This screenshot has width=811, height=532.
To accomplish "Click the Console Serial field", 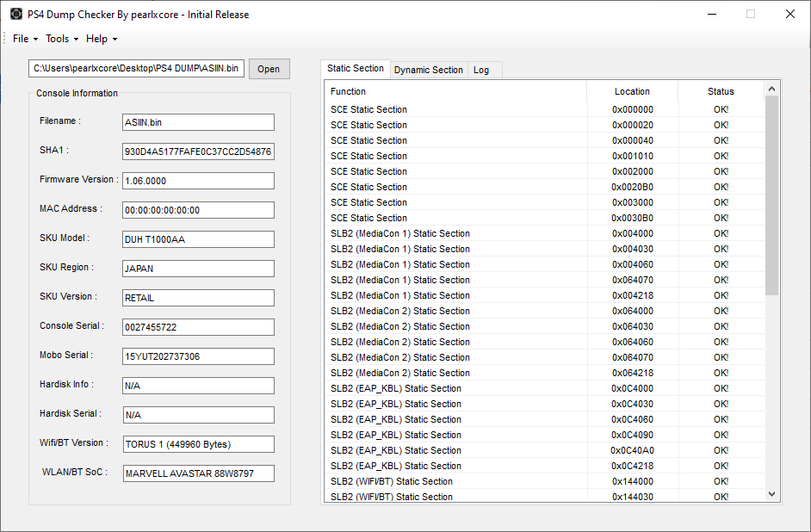I will coord(198,327).
